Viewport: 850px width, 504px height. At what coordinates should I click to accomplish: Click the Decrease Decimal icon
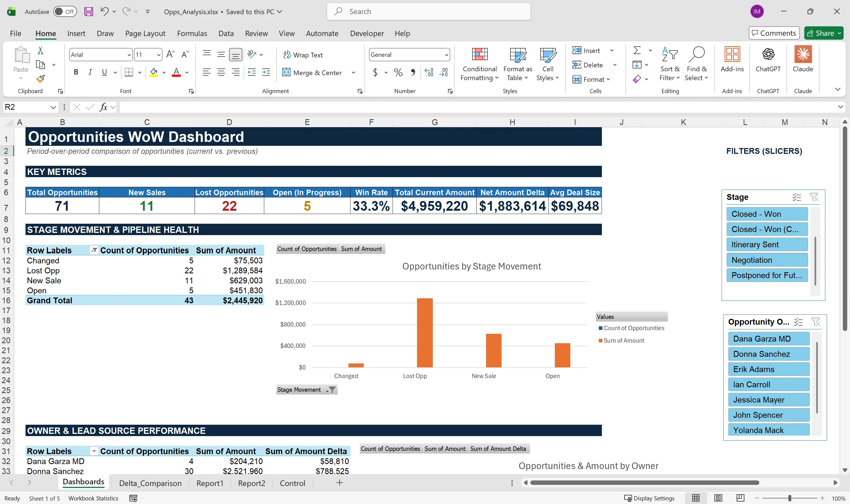(444, 72)
